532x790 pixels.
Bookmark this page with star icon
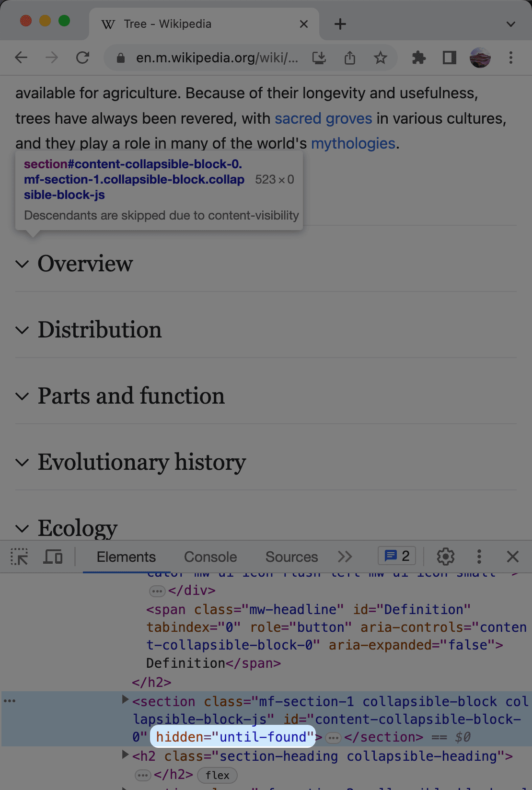click(x=381, y=58)
